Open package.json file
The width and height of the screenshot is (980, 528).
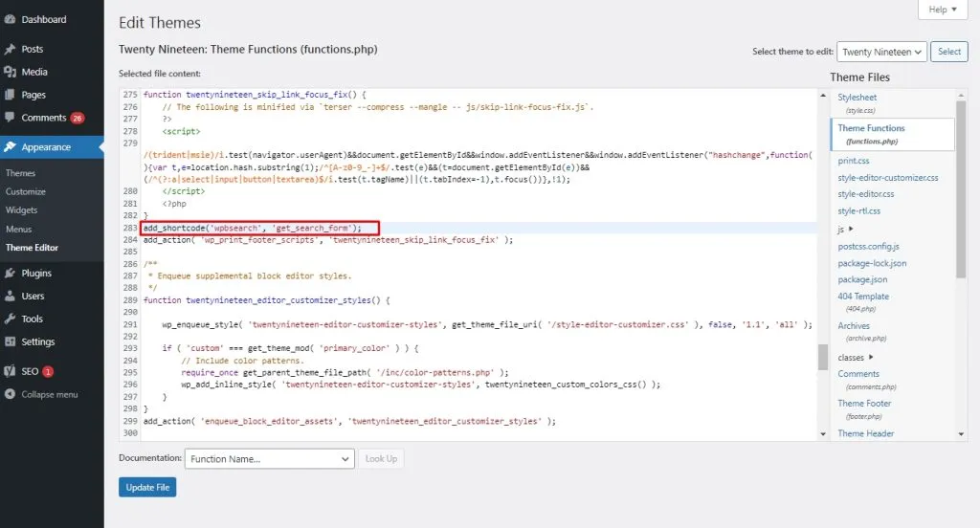tap(862, 279)
